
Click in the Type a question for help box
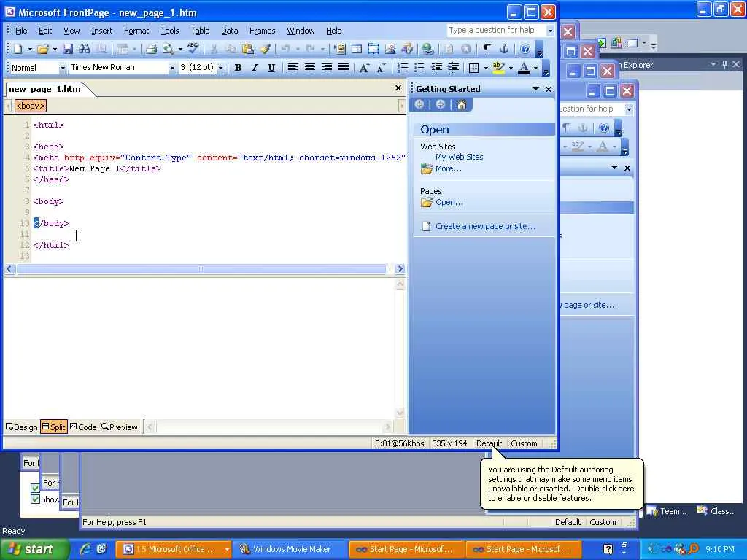(496, 31)
